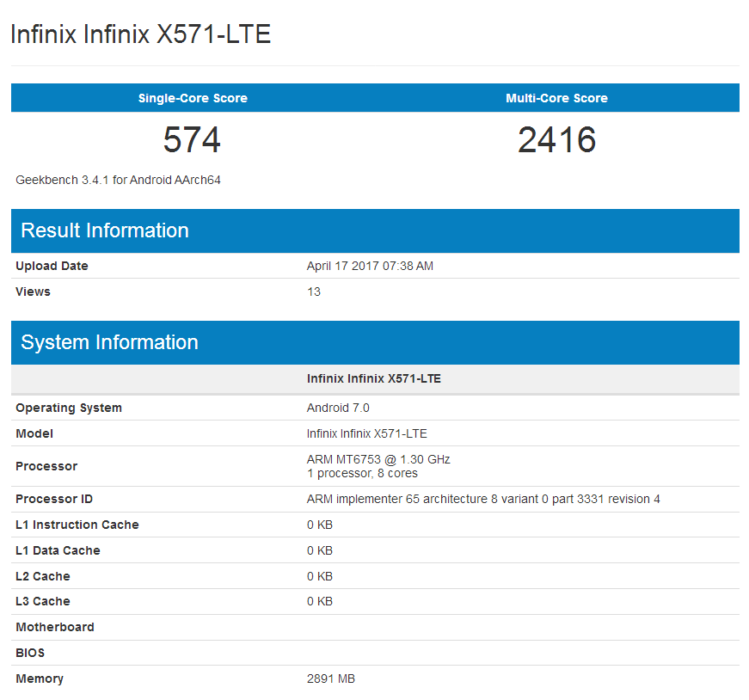Screen dimensions: 749x700
Task: Select the L1 Data Cache 0 KB value
Action: pos(320,550)
